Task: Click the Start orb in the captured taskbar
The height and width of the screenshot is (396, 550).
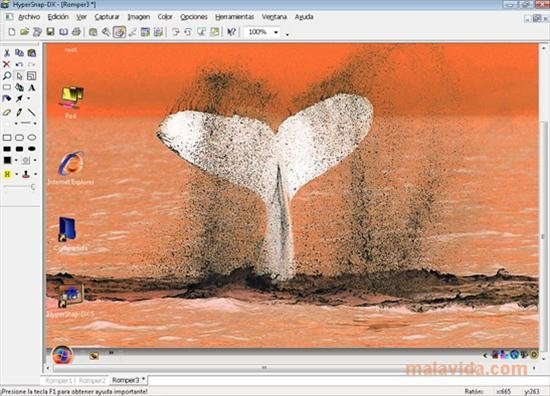Action: [x=62, y=355]
